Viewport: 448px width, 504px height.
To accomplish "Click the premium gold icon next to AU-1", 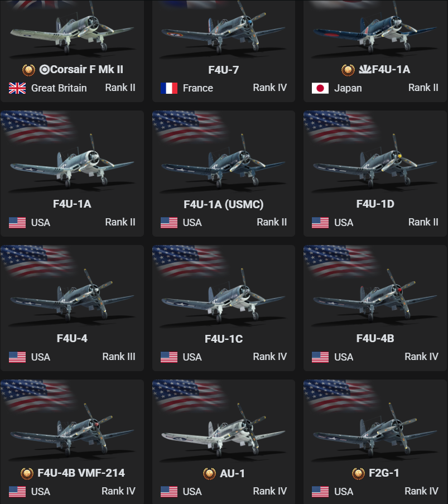I will [210, 473].
